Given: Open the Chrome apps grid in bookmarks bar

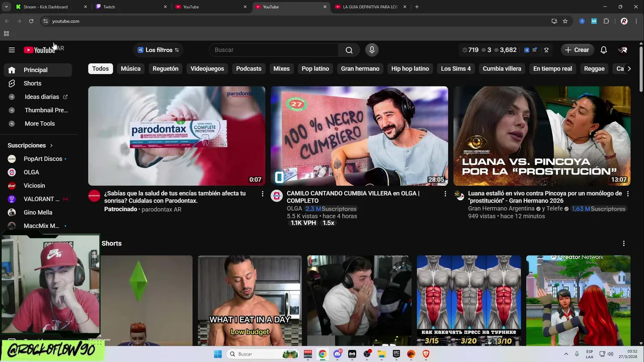Looking at the screenshot, I should tap(6, 34).
